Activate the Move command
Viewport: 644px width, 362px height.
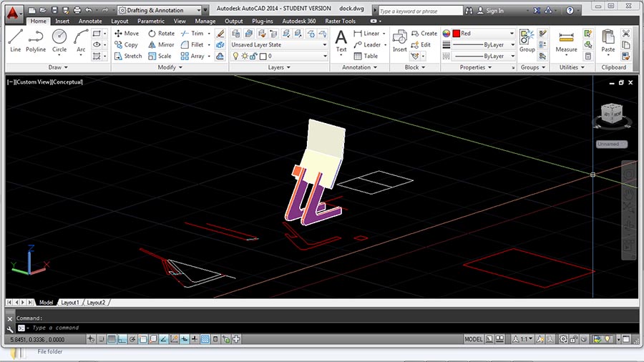[127, 33]
